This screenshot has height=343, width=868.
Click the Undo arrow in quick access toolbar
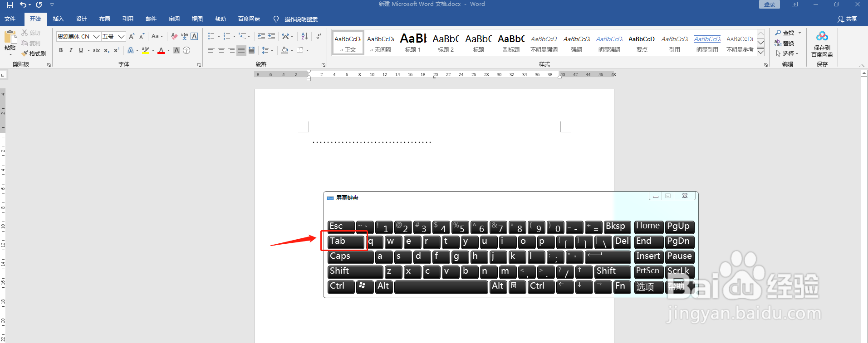pyautogui.click(x=23, y=5)
